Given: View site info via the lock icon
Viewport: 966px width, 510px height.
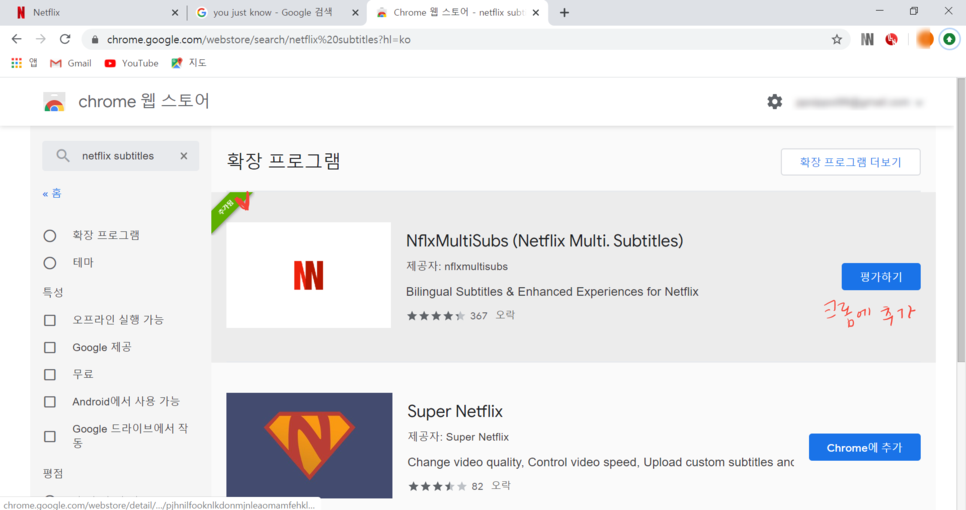Looking at the screenshot, I should click(x=94, y=39).
